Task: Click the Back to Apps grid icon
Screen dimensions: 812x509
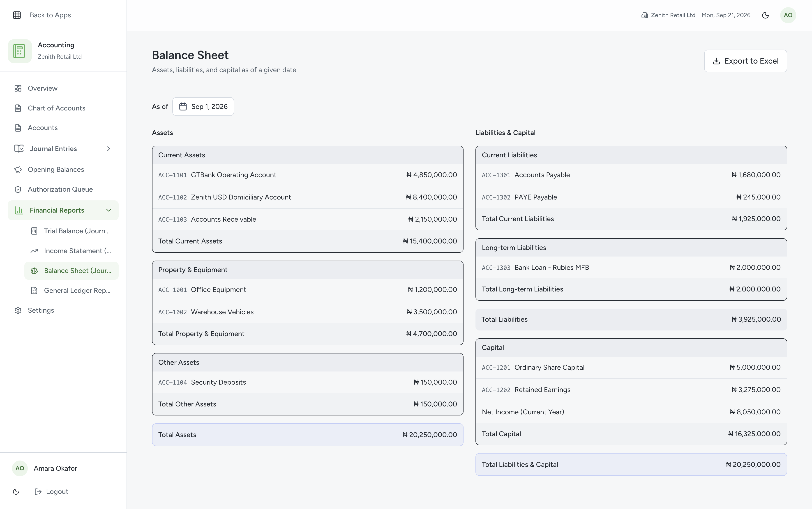Action: tap(17, 15)
